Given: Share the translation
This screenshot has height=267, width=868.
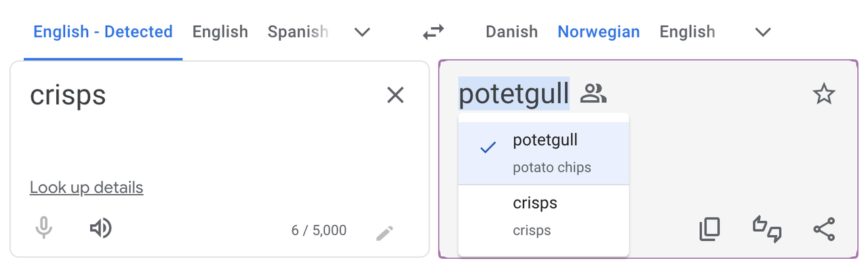Looking at the screenshot, I should [824, 230].
